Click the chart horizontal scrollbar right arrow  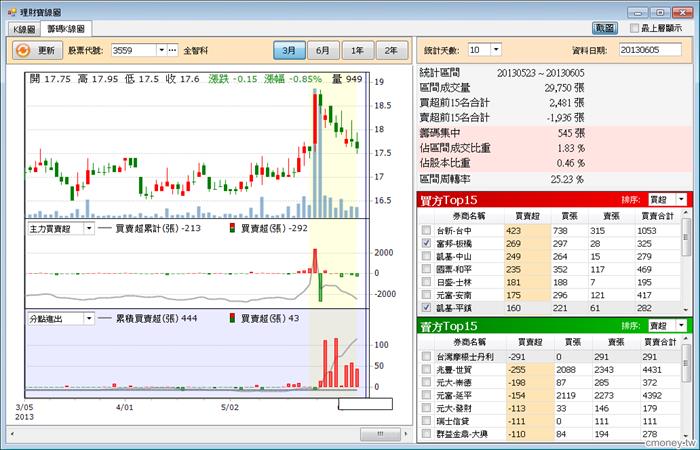[x=406, y=433]
